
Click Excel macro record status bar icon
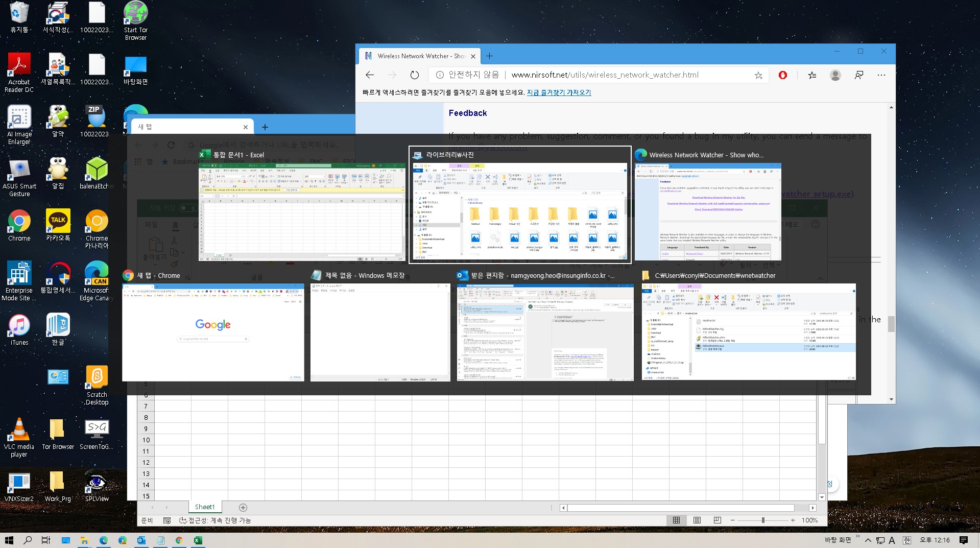[166, 520]
